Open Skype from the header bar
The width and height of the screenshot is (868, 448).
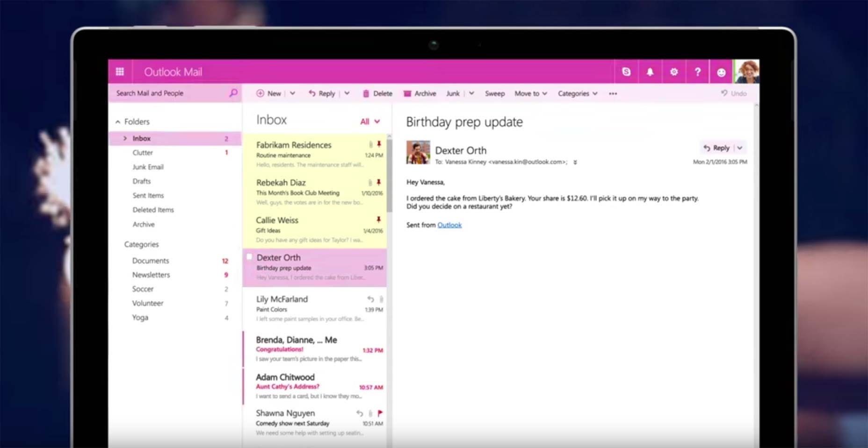626,71
